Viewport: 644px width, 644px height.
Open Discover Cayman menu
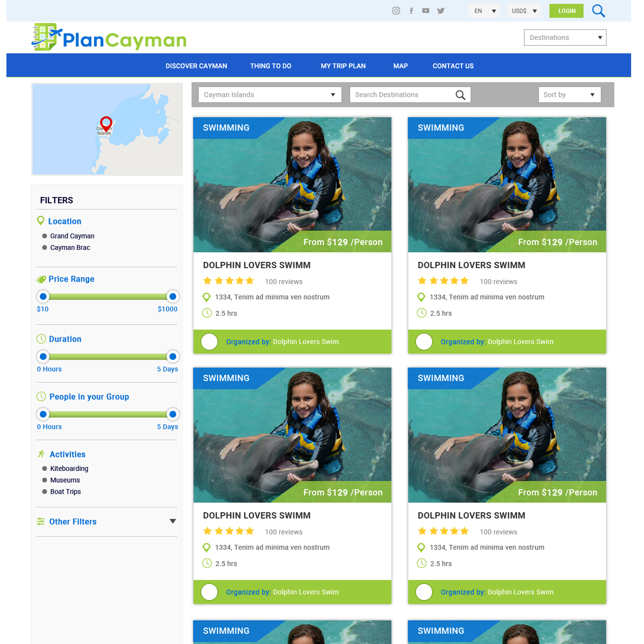(196, 66)
